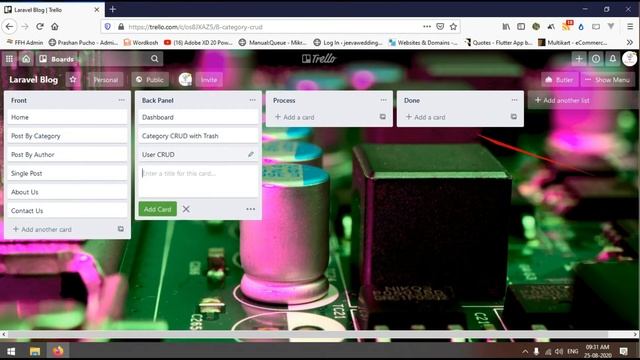This screenshot has width=640, height=360.
Task: Open the Personal workspace button
Action: click(x=106, y=80)
